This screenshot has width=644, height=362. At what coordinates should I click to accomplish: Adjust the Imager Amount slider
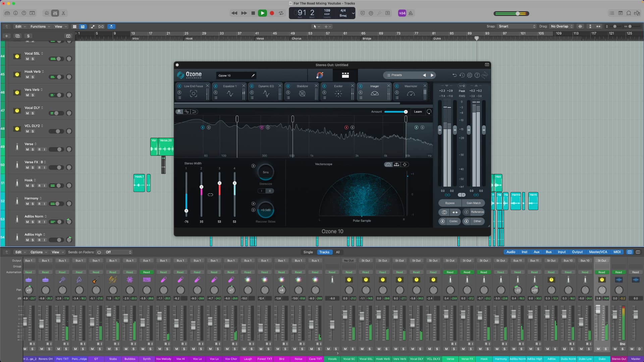point(396,112)
